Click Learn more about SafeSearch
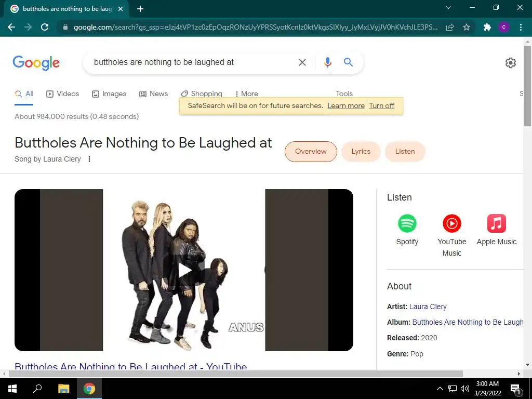Viewport: 532px width, 399px height. click(x=346, y=106)
